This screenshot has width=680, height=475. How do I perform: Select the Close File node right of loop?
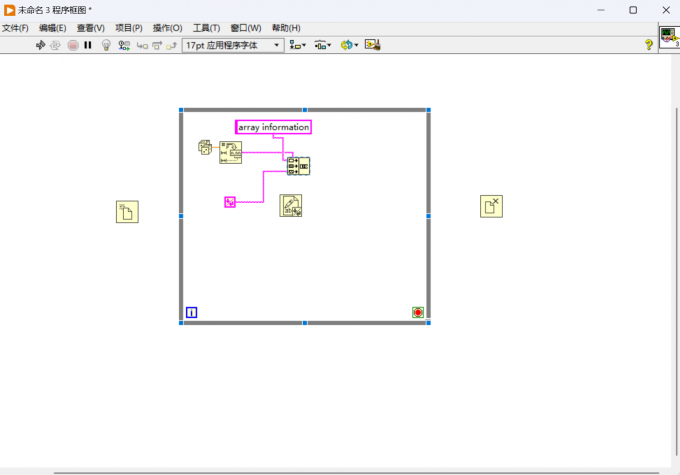(491, 206)
